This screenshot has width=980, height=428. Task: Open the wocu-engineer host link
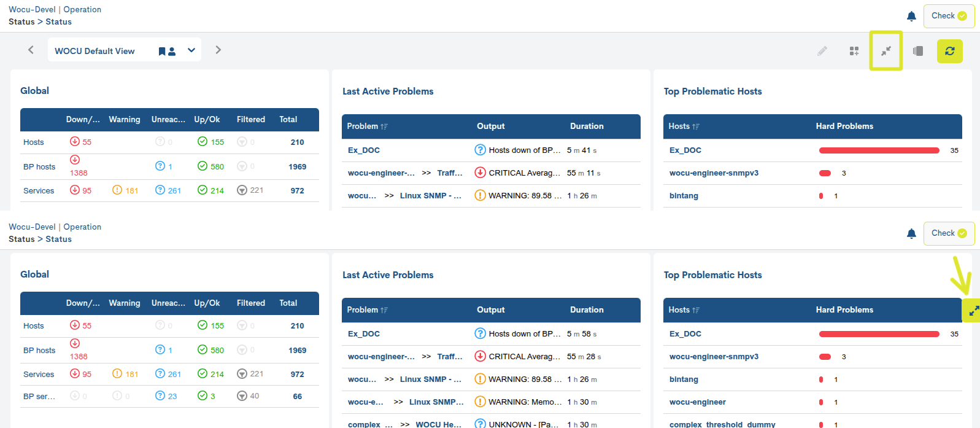point(697,402)
